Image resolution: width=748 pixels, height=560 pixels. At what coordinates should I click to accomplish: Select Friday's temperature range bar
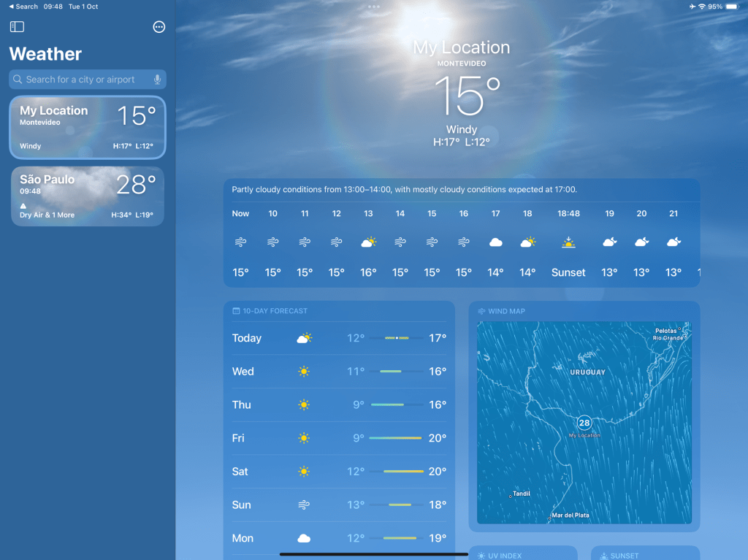396,438
